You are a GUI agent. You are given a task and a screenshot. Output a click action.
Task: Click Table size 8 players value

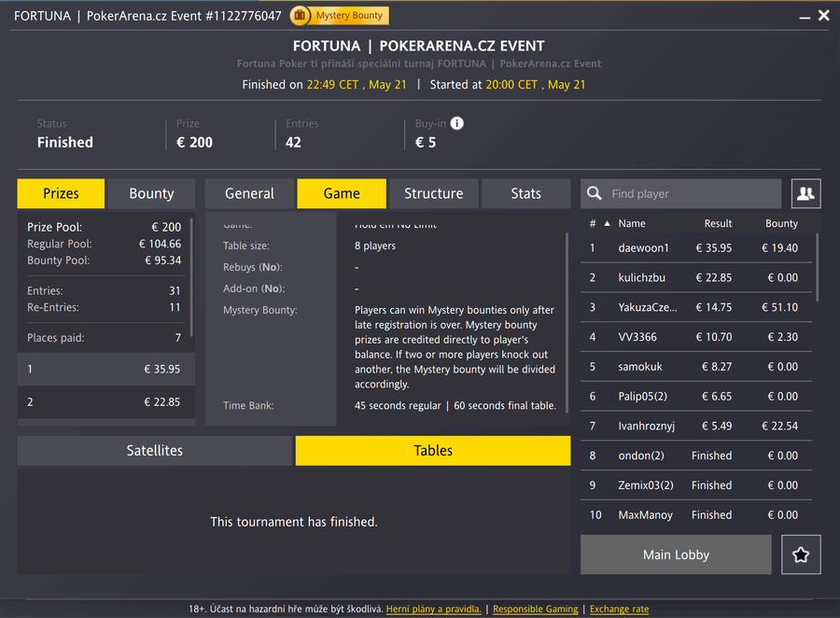point(375,246)
